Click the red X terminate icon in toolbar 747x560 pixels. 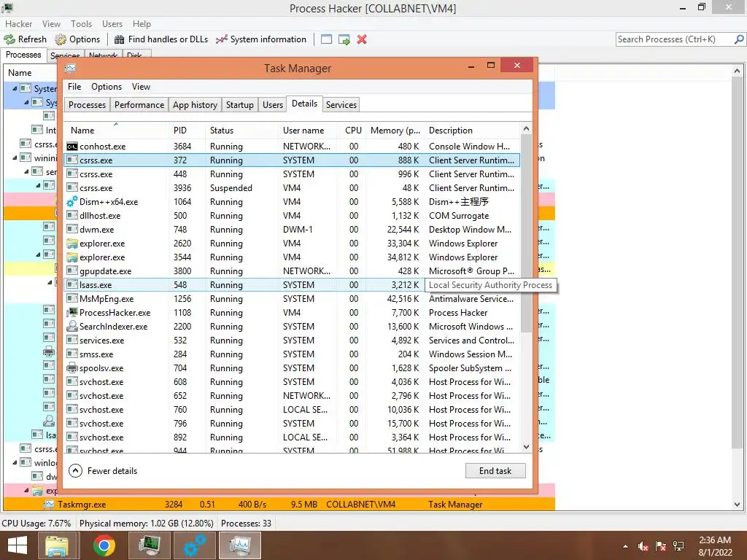[x=362, y=39]
